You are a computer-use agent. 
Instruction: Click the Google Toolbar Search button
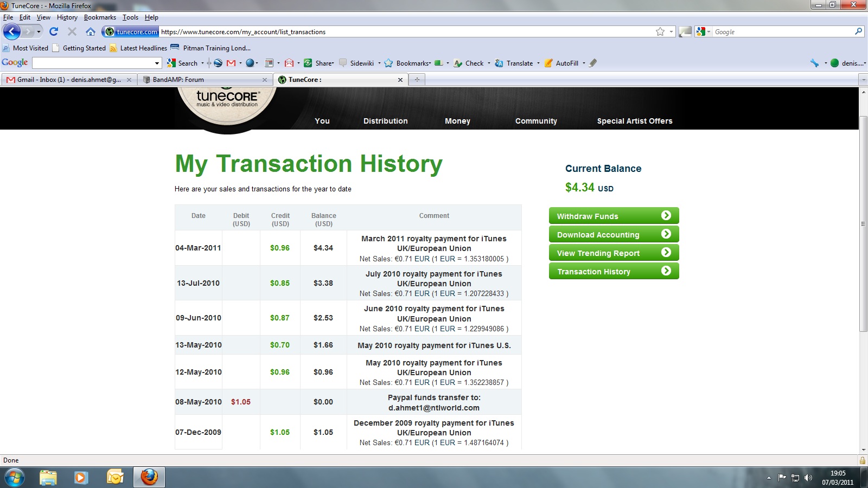coord(183,63)
